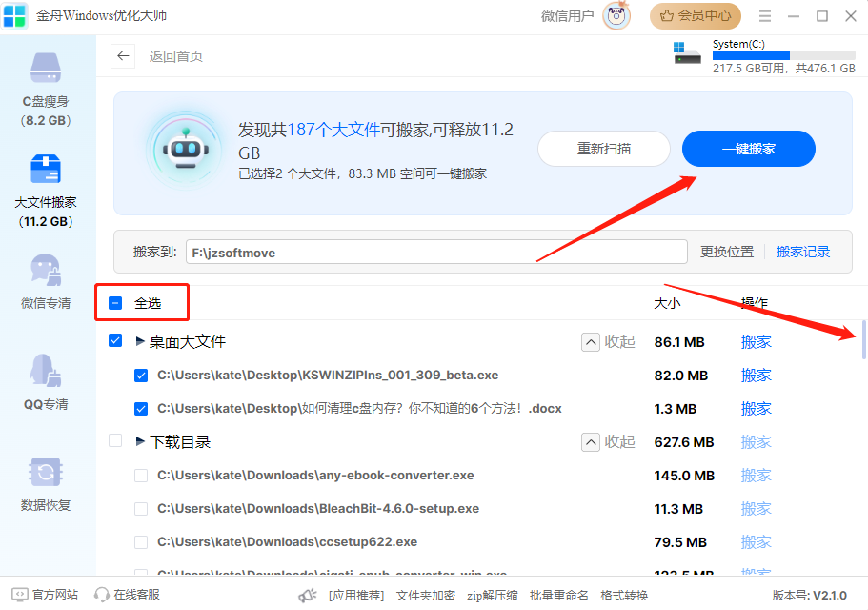Select the 大文件搬家 sidebar icon
Image resolution: width=868 pixels, height=610 pixels.
[46, 171]
